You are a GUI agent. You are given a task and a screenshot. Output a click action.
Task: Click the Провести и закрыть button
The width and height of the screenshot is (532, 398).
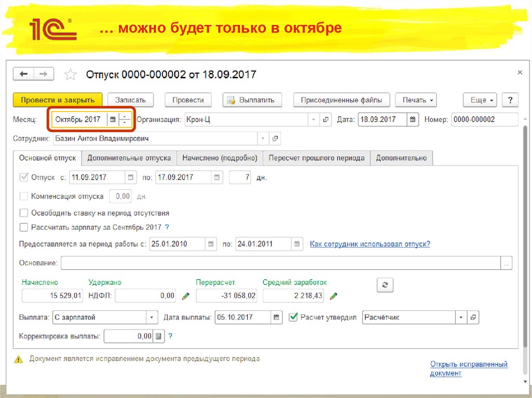[57, 100]
